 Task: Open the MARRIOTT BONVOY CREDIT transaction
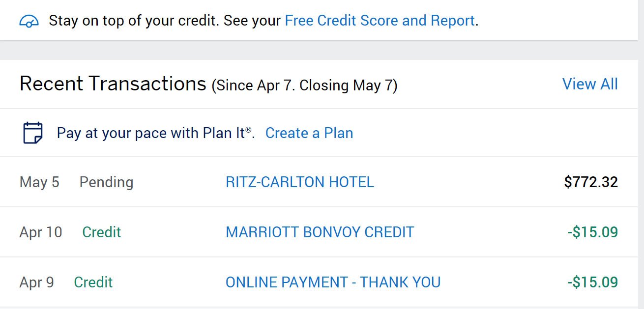[x=320, y=232]
